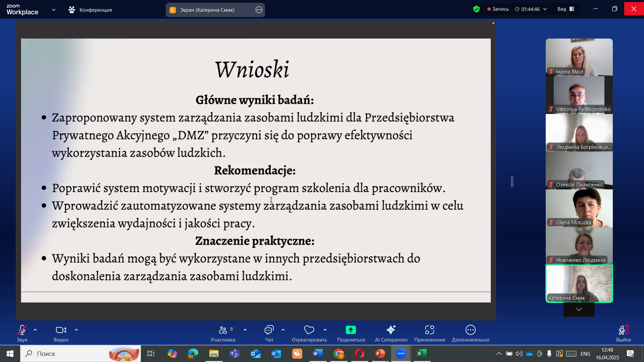Viewport: 644px width, 362px height.
Task: Open the Вид (View) layout menu
Action: point(566,9)
